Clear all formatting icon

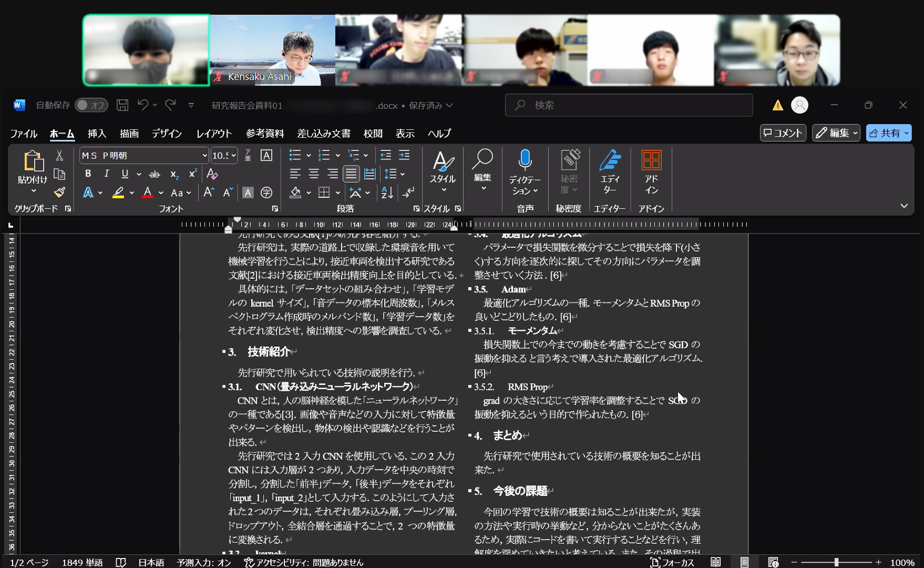tap(212, 174)
